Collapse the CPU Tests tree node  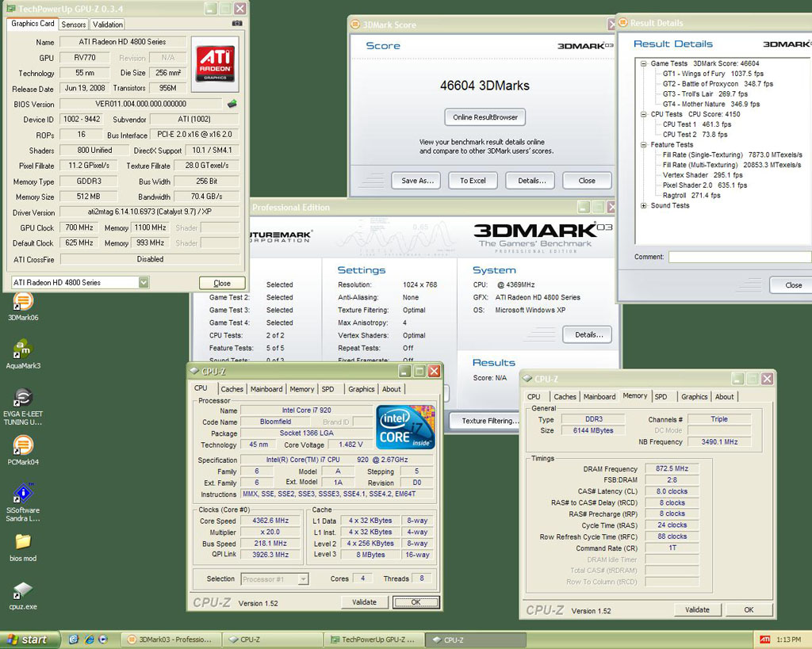(x=643, y=114)
